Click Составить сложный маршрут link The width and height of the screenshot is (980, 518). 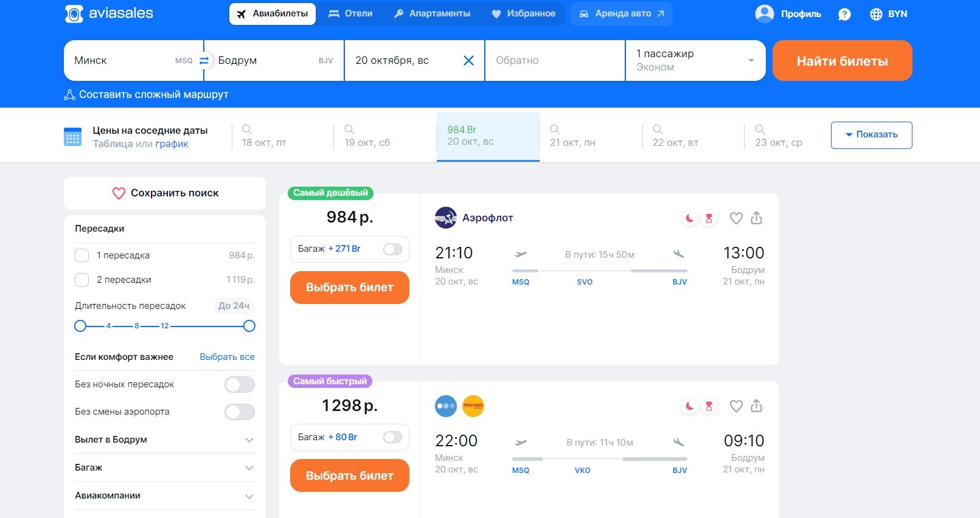pos(154,95)
